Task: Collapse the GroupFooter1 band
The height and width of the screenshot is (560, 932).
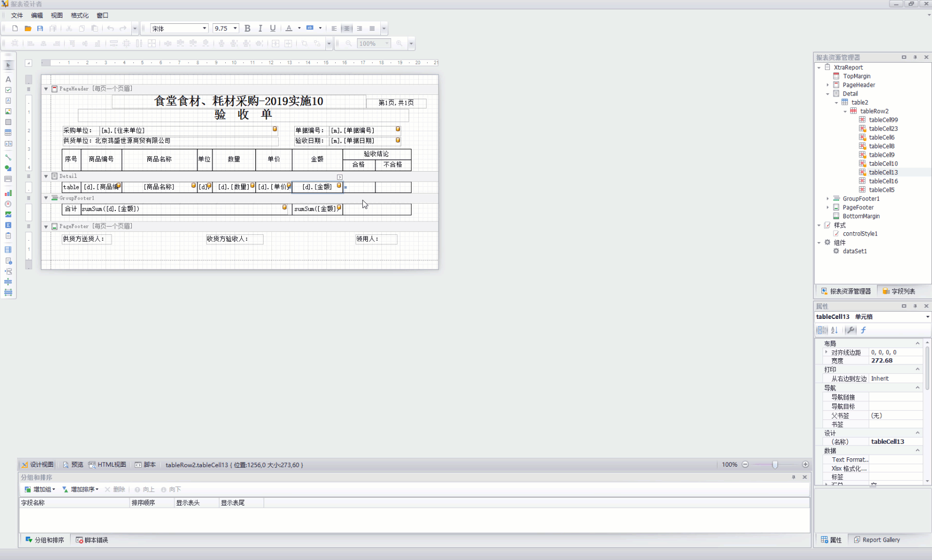Action: (x=46, y=198)
